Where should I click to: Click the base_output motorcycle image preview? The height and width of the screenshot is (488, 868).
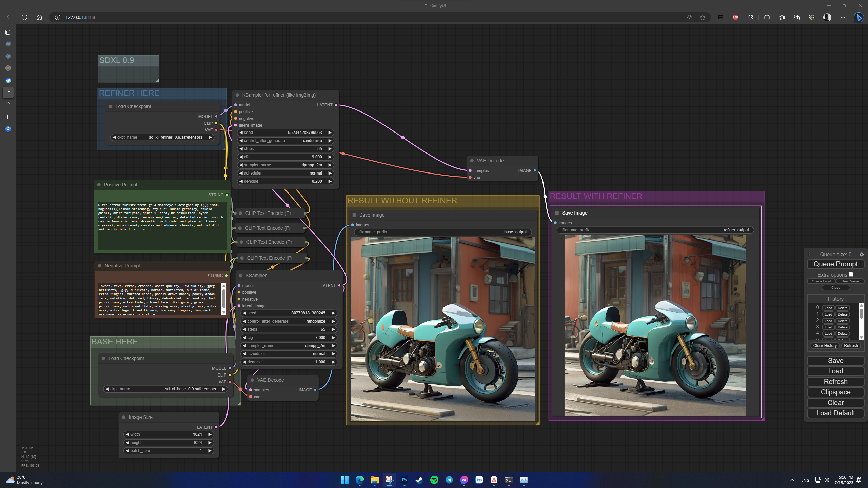tap(443, 329)
